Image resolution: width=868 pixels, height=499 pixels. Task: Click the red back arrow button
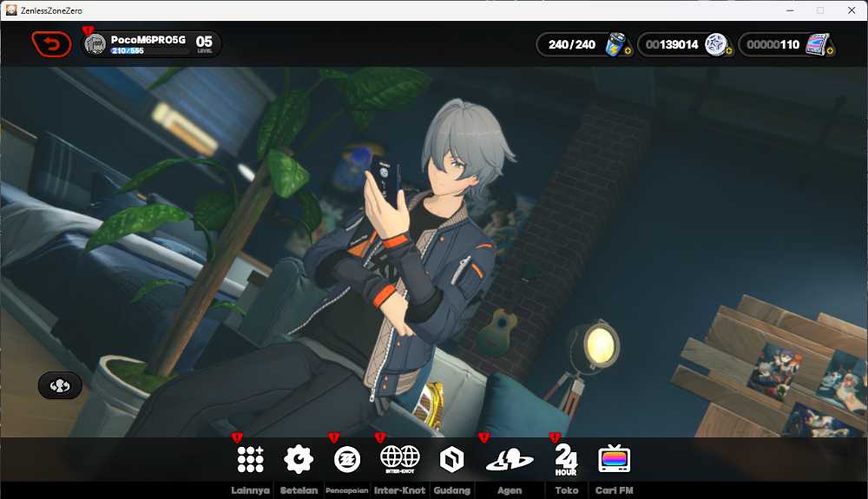51,44
